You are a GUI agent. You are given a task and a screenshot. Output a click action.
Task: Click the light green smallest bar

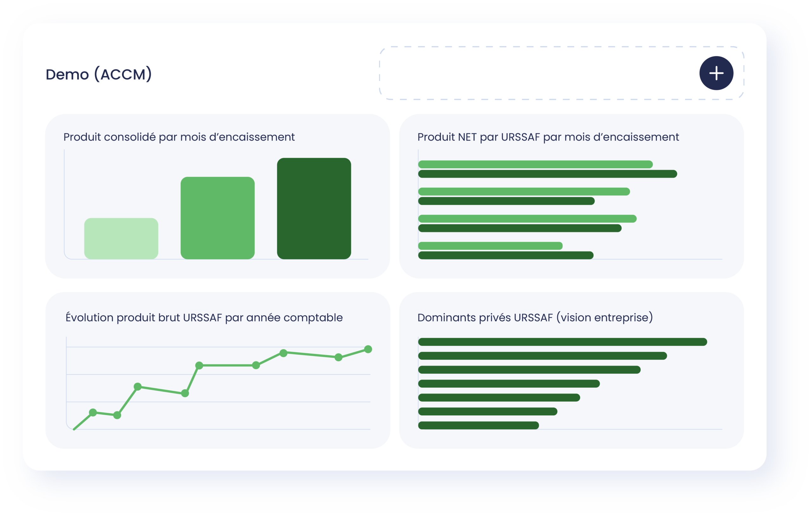pyautogui.click(x=121, y=238)
